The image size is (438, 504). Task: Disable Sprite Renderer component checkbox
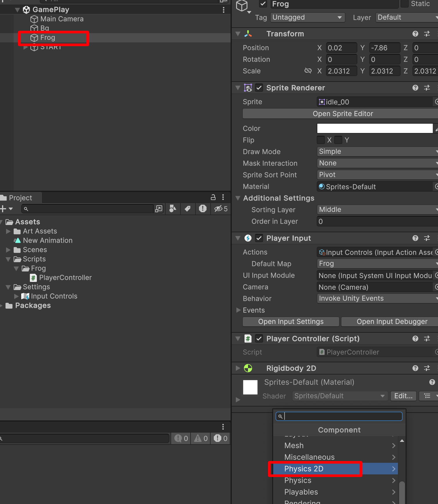259,88
